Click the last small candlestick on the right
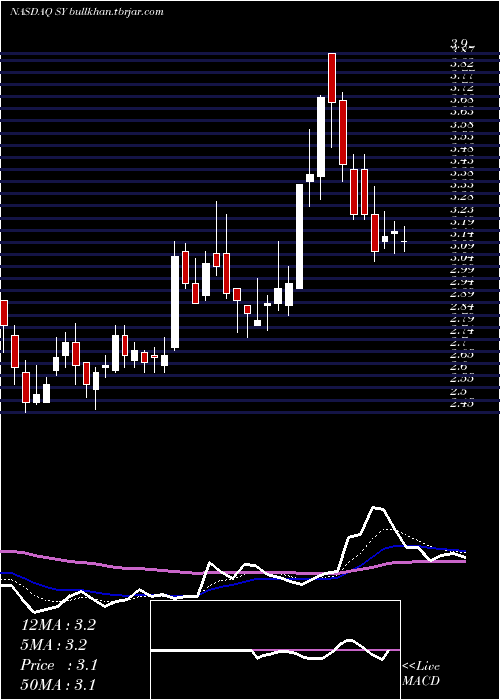This screenshot has width=500, height=700. click(404, 240)
